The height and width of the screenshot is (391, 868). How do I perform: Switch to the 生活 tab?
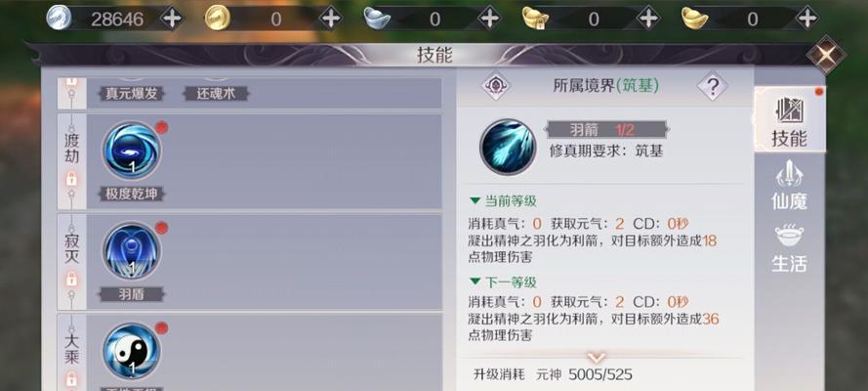[789, 248]
